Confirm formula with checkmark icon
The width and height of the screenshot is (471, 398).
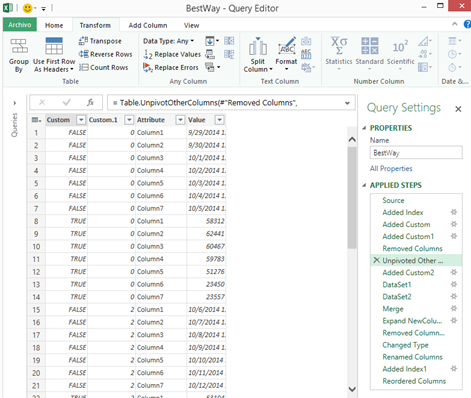pos(67,102)
